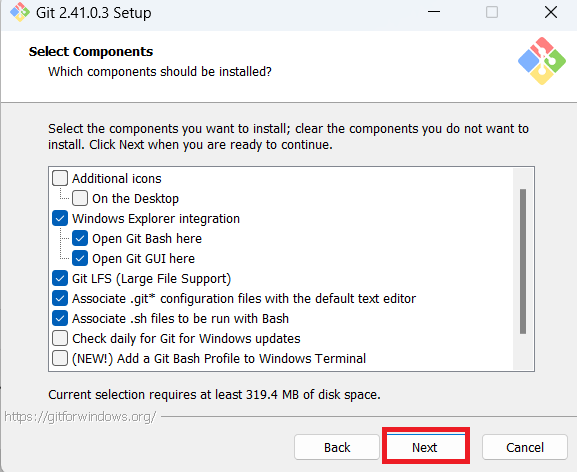The image size is (577, 472).
Task: Close the Git Setup window
Action: [551, 13]
